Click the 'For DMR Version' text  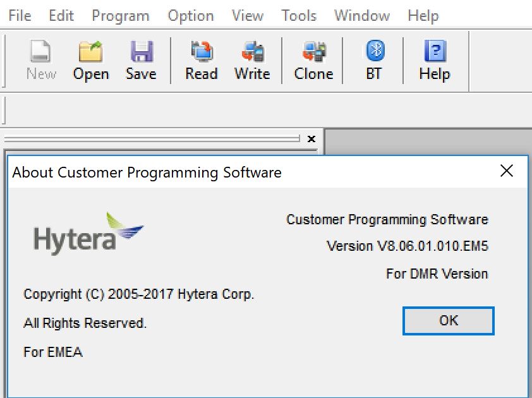coord(437,274)
